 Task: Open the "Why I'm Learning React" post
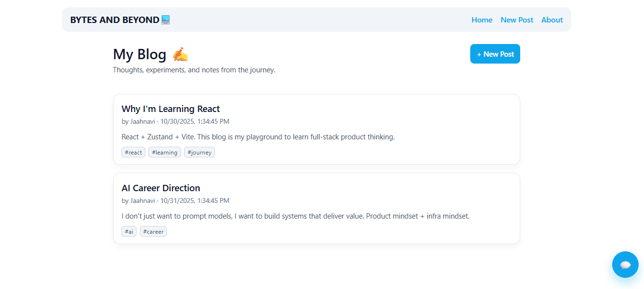point(170,109)
